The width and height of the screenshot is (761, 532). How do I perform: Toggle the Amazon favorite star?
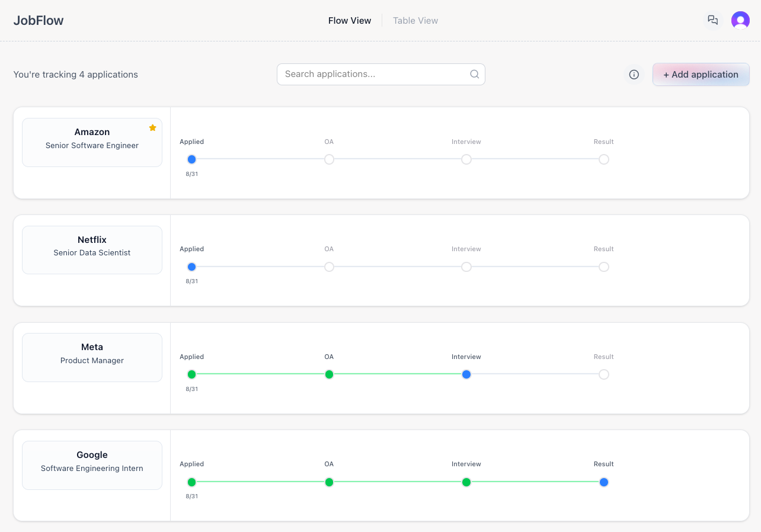click(152, 128)
